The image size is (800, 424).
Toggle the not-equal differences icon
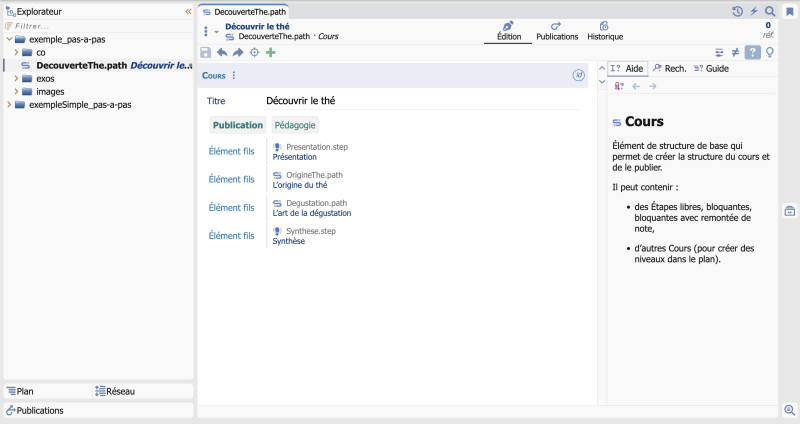(x=735, y=53)
